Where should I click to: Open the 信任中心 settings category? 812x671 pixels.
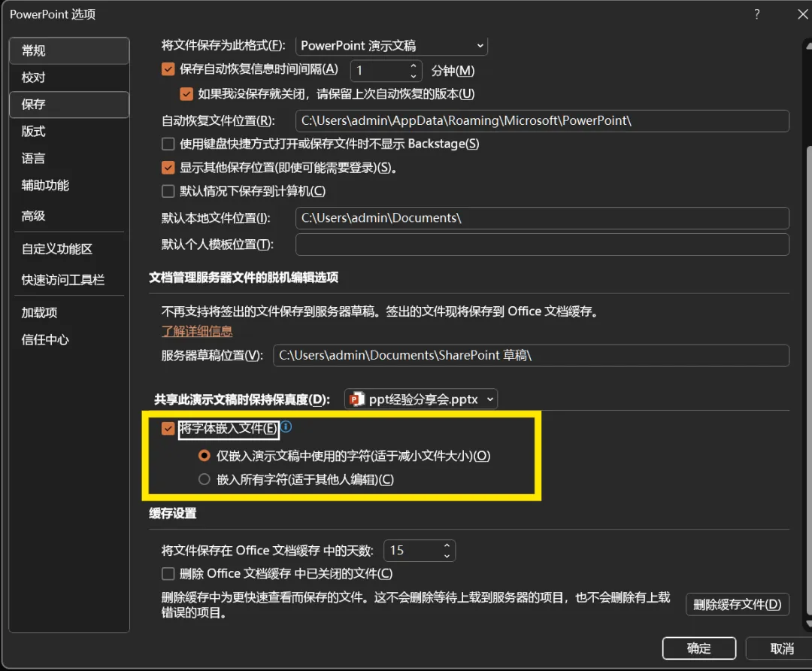coord(69,340)
